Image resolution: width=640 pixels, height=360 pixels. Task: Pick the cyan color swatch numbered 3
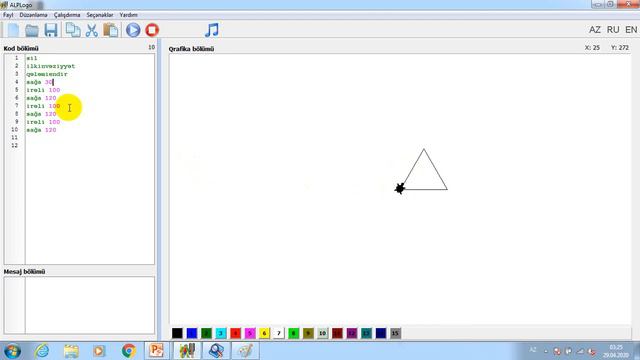[221, 333]
